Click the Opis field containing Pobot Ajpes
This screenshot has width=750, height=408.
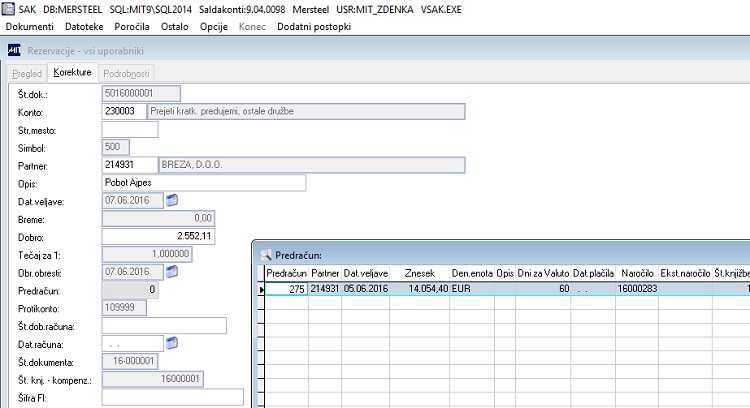point(204,183)
